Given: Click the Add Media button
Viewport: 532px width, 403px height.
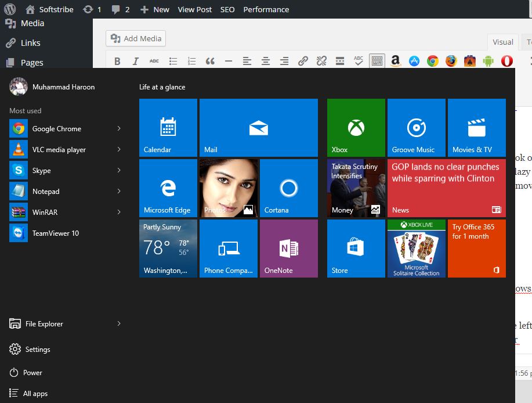Looking at the screenshot, I should pyautogui.click(x=136, y=38).
